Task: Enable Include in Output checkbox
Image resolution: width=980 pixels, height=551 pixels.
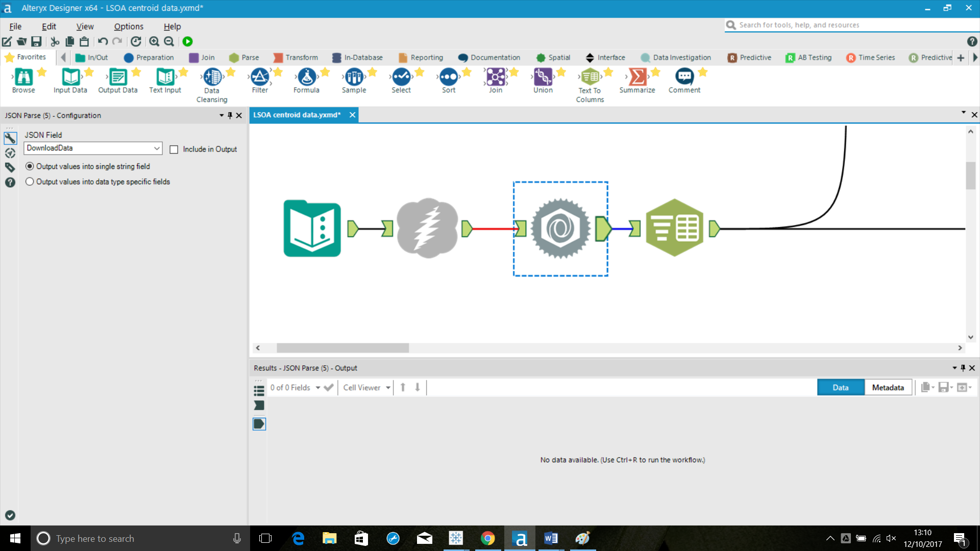Action: click(174, 149)
